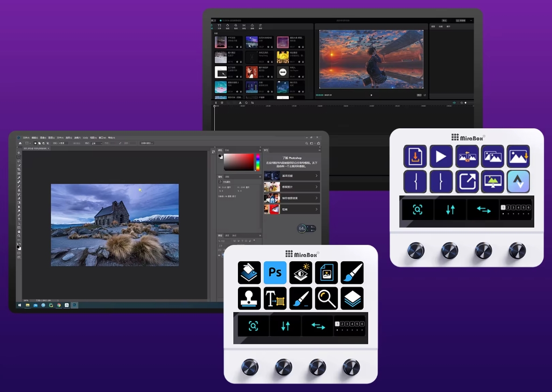This screenshot has width=552, height=392.
Task: Click page 1 indicator on upper MiraBox touch strip
Action: [503, 207]
